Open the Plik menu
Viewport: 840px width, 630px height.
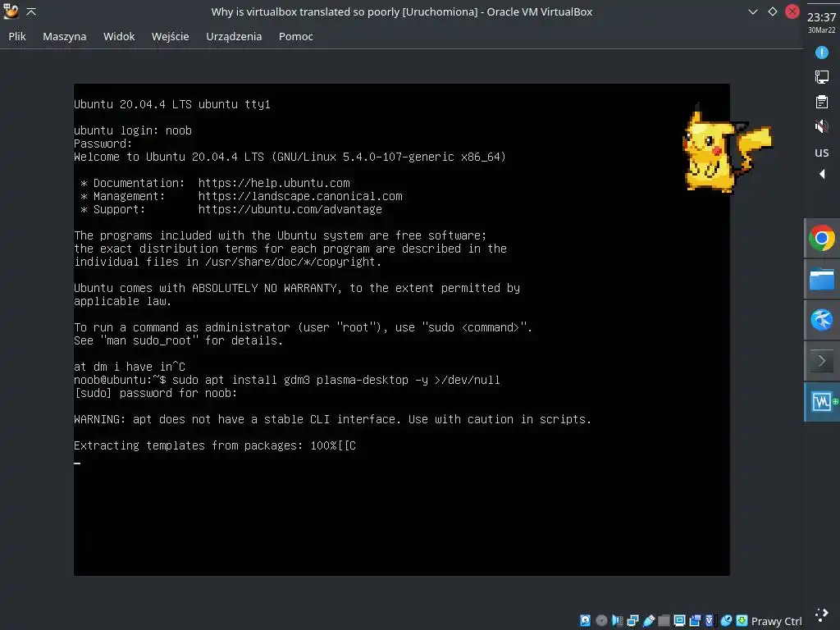(x=17, y=36)
